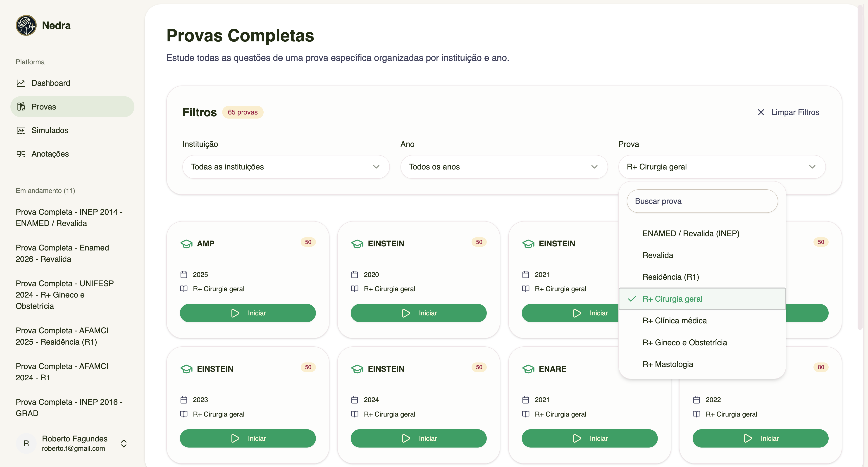Click the X icon beside Limpar Filtros
This screenshot has height=467, width=868.
(761, 112)
